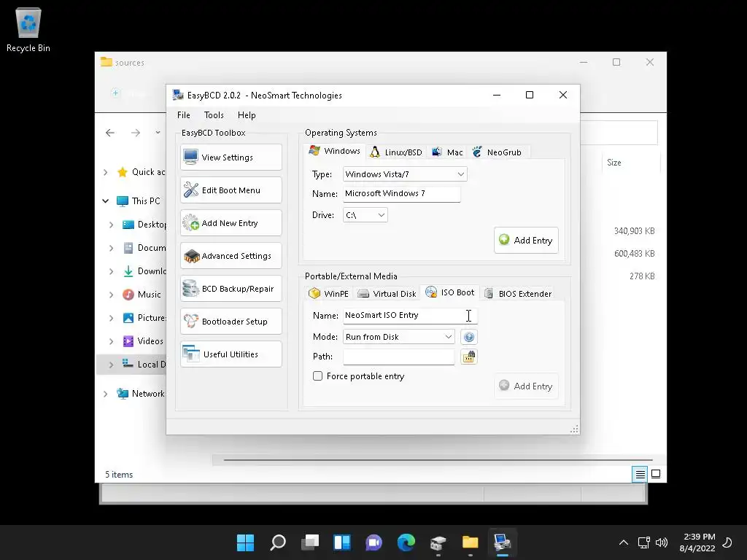Switch to the NeoGrub tab

498,152
